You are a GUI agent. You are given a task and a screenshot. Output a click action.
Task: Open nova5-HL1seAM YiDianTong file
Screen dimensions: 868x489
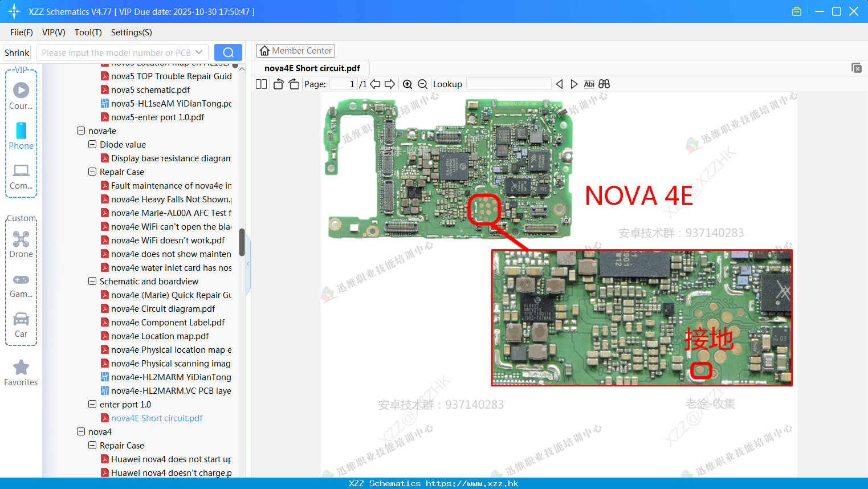click(x=166, y=104)
